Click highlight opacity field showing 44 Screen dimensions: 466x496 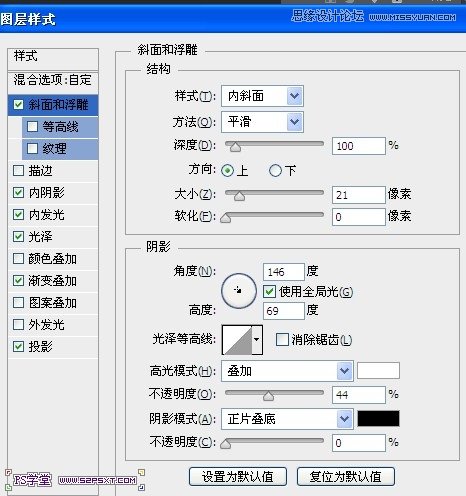tap(359, 395)
